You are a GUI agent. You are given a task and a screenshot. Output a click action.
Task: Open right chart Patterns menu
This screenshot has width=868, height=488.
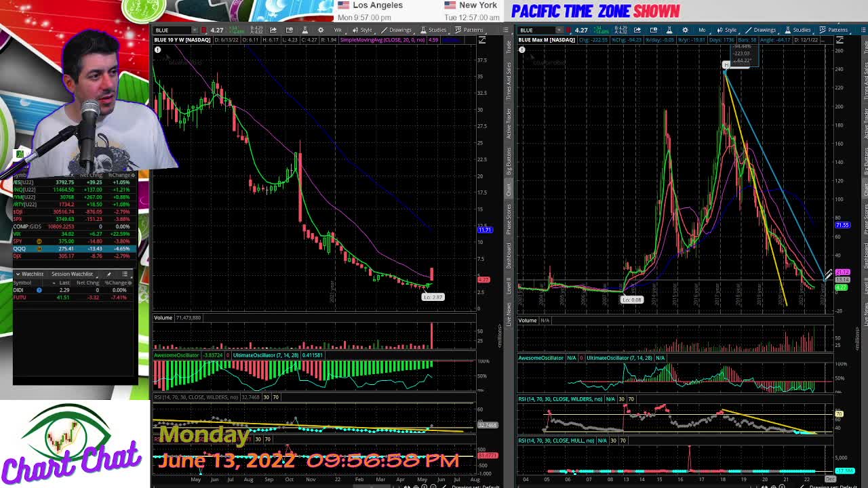click(833, 30)
